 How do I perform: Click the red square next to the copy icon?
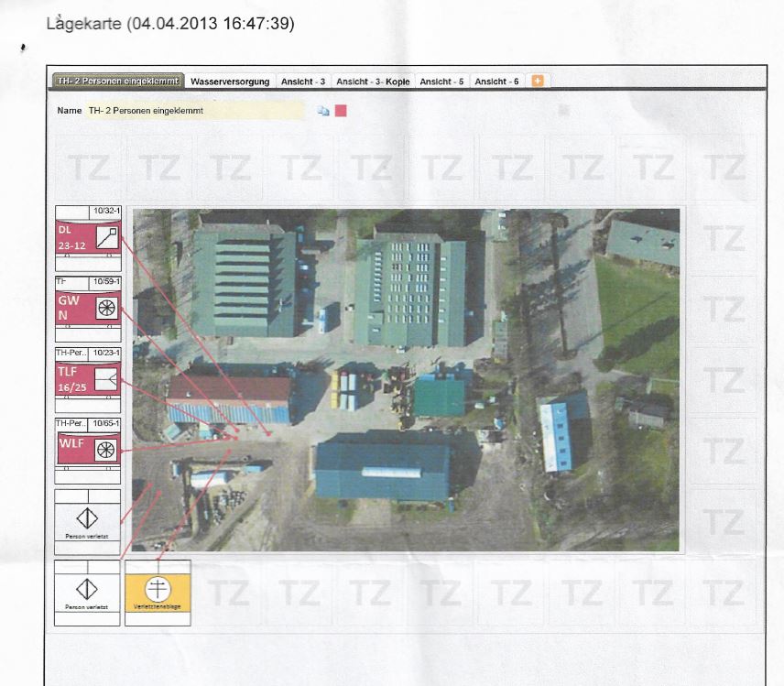click(x=341, y=111)
